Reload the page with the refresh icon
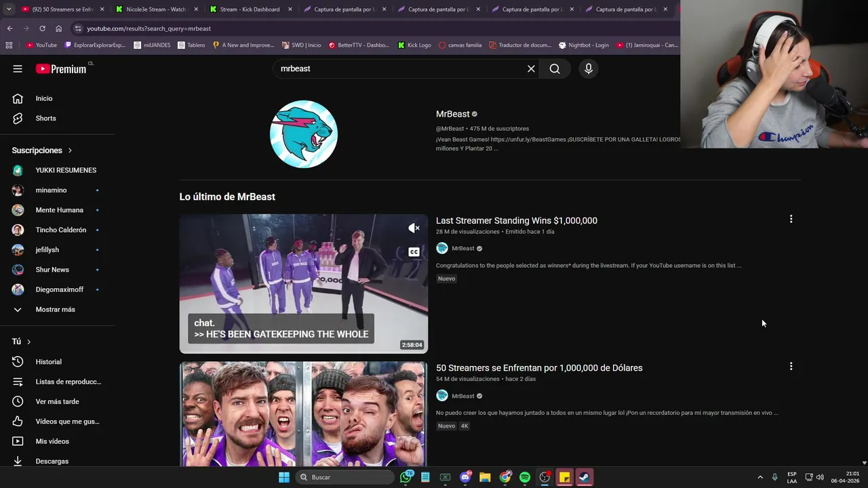The height and width of the screenshot is (488, 868). 42,28
